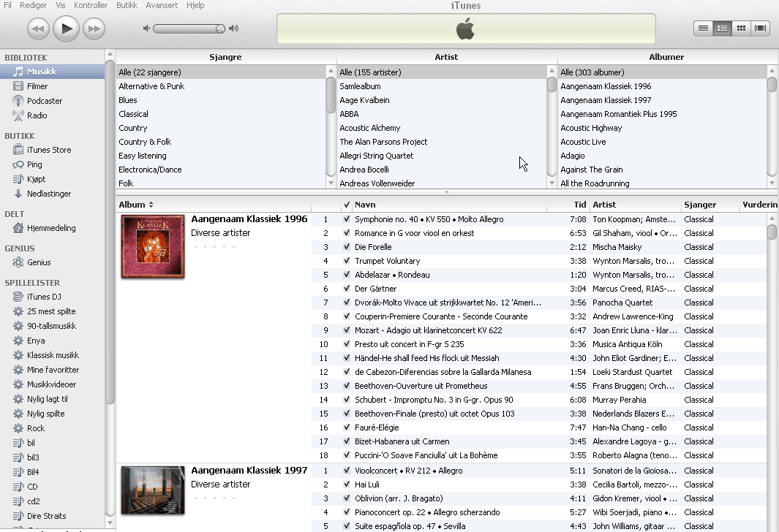Open the Kjøpt playlist icon
The width and height of the screenshot is (779, 532).
[18, 179]
